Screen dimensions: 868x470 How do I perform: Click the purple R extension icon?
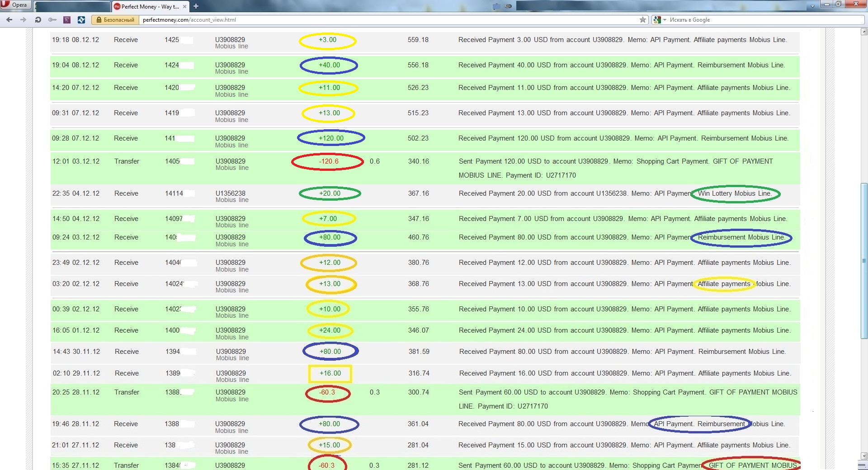[x=67, y=20]
